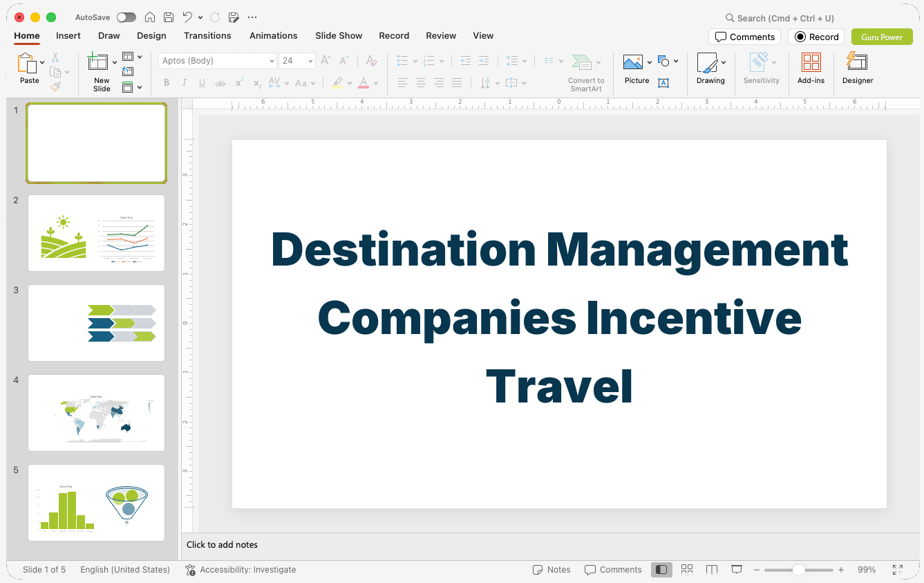924x583 pixels.
Task: Click Increase Indent icon
Action: coord(484,61)
